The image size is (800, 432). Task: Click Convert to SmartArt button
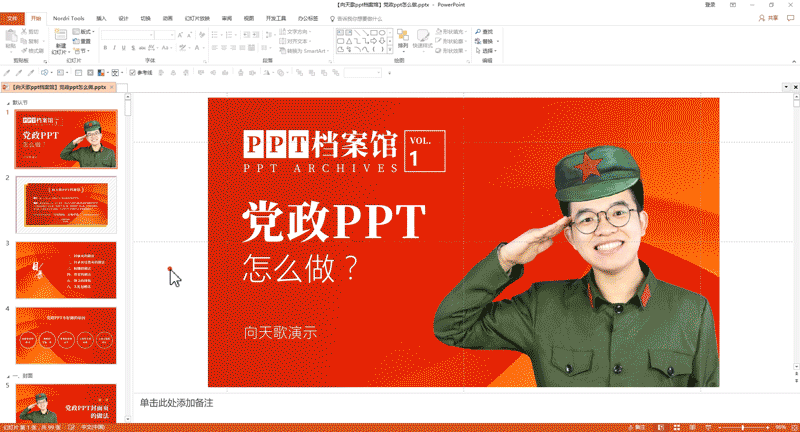[x=304, y=51]
